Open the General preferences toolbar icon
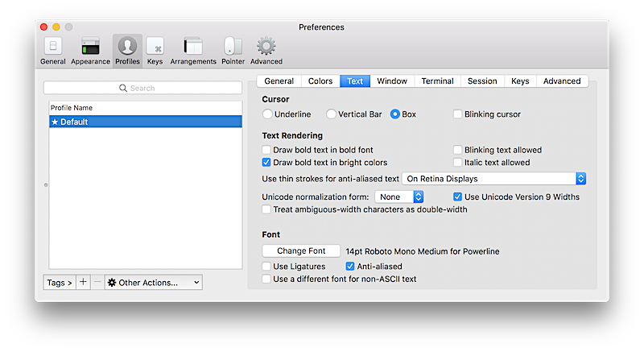This screenshot has height=352, width=644. (x=53, y=50)
